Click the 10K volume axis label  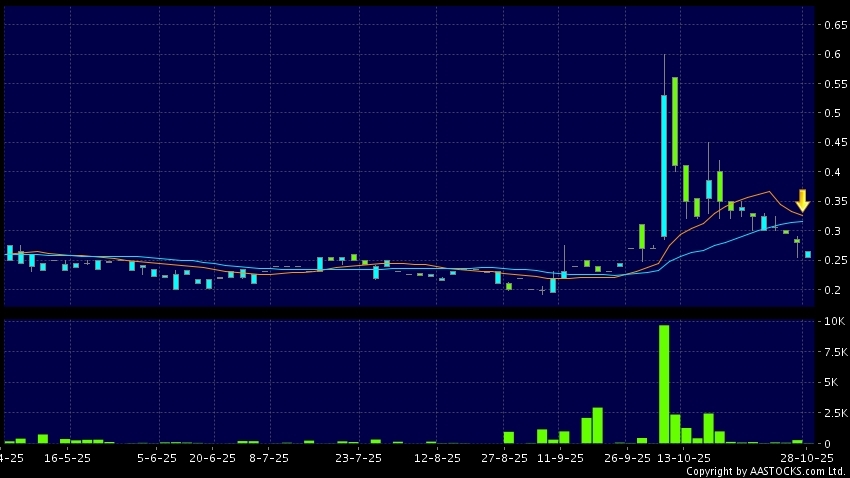(x=832, y=322)
